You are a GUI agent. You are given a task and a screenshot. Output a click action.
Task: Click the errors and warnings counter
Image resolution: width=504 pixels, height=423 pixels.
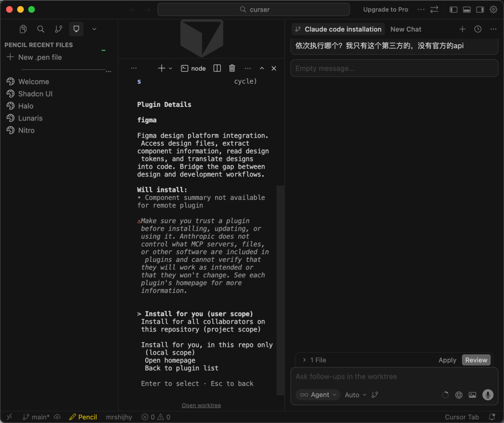coord(156,417)
